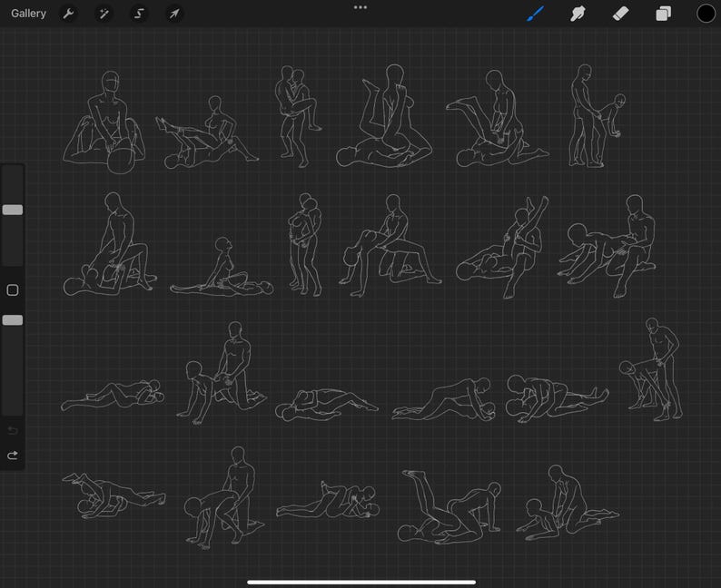The image size is (721, 588).
Task: Activate the Transform arrow tool
Action: [173, 14]
